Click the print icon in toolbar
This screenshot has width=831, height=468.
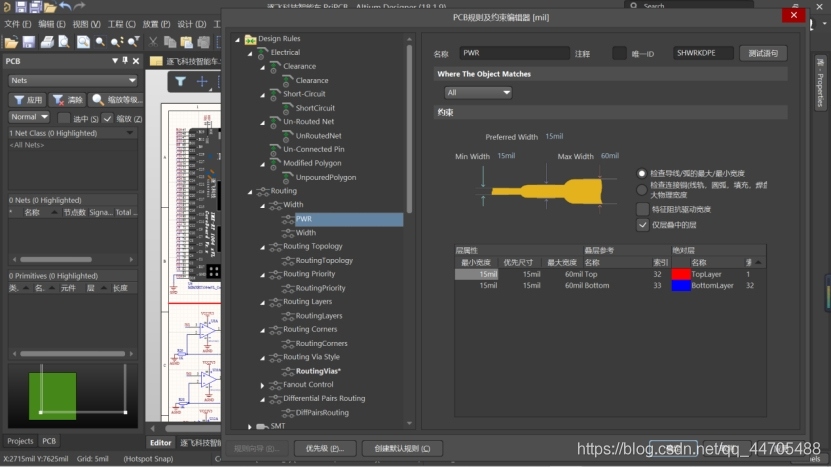[47, 42]
